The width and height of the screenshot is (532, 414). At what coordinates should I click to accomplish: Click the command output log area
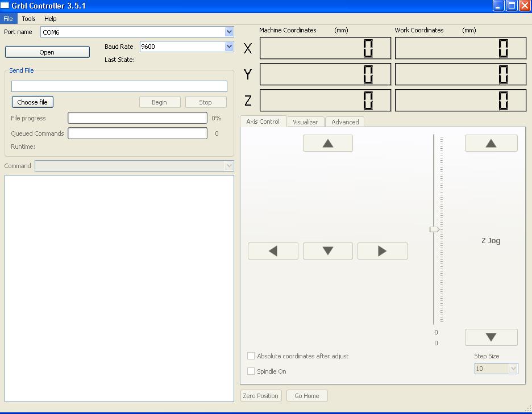coord(119,288)
